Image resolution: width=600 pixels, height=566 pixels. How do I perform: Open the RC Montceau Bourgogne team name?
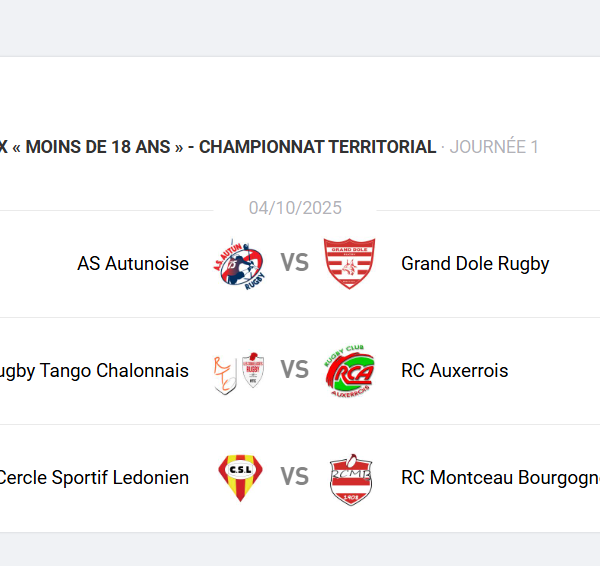500,478
